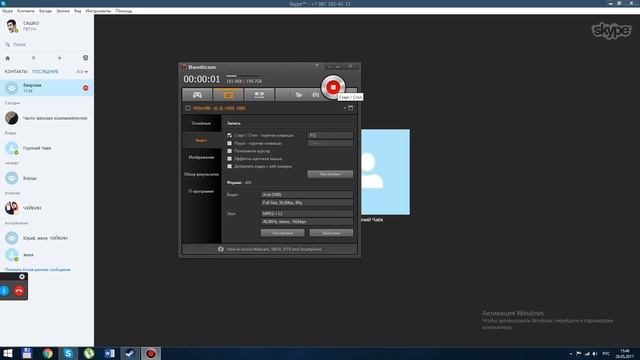Open the Помощь menu
The height and width of the screenshot is (360, 640).
click(124, 11)
